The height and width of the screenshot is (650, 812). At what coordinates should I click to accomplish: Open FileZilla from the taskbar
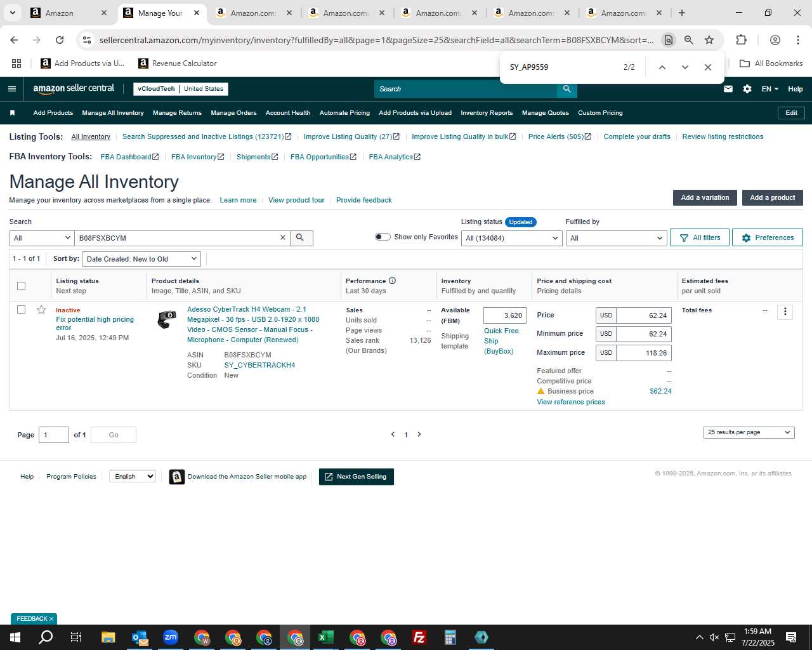coord(419,637)
